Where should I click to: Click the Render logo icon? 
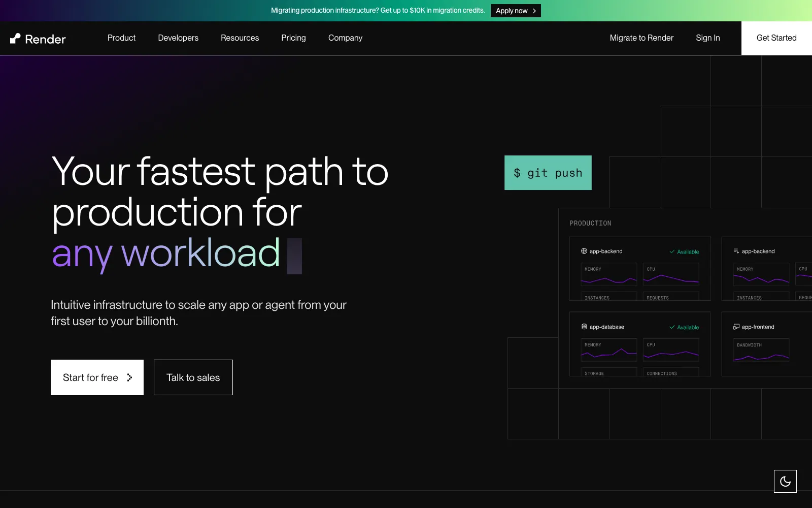coord(15,39)
